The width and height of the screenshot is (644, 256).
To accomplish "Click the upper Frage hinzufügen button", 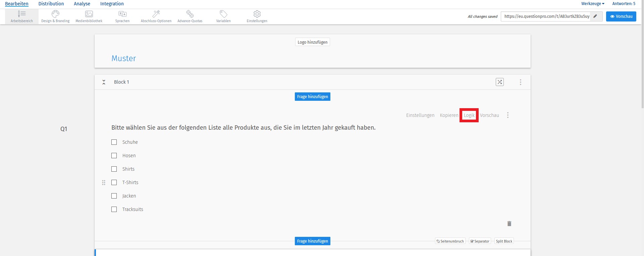I will [313, 97].
